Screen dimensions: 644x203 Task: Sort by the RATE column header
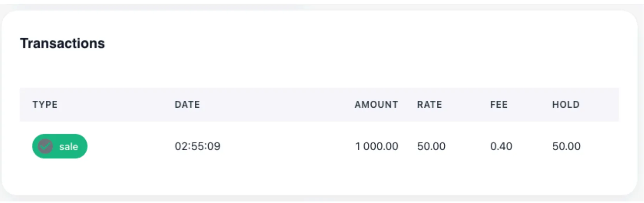point(429,105)
